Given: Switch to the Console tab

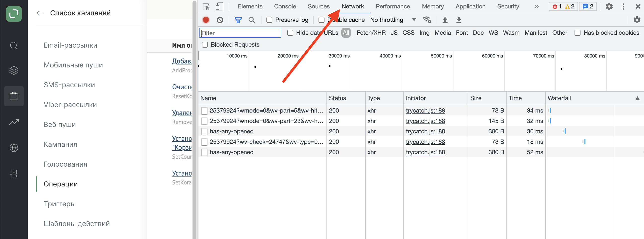Looking at the screenshot, I should [285, 6].
